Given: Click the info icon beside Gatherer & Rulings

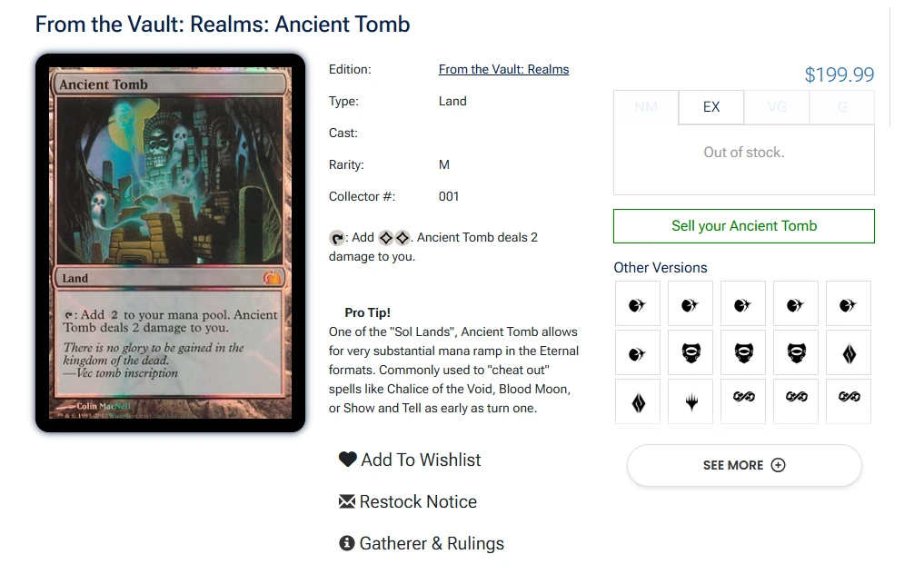Looking at the screenshot, I should pyautogui.click(x=346, y=543).
